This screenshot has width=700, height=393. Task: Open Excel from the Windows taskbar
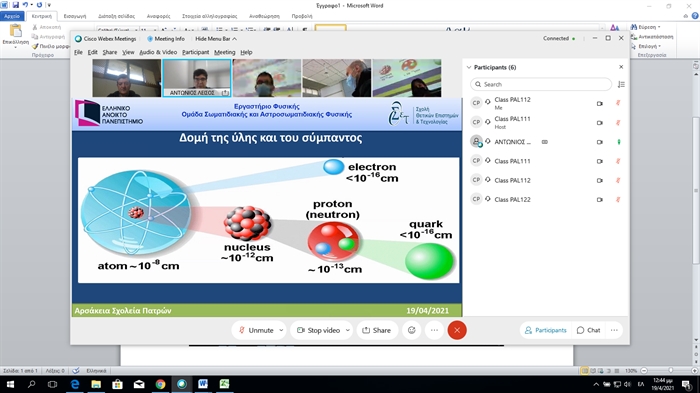(x=224, y=384)
